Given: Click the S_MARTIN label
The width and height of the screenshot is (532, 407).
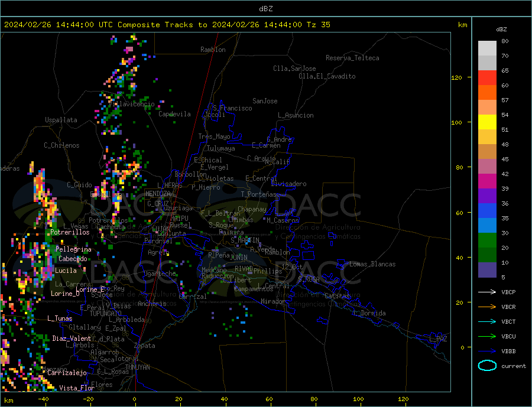Looking at the screenshot, I should click(245, 240).
